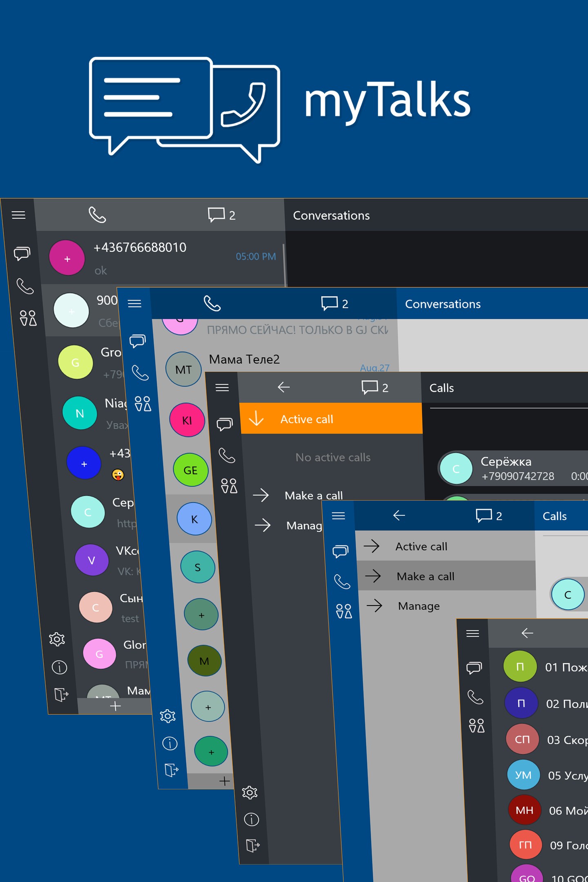Viewport: 588px width, 882px height.
Task: Open the calls sidebar icon in the dark Calls window
Action: coord(227,455)
